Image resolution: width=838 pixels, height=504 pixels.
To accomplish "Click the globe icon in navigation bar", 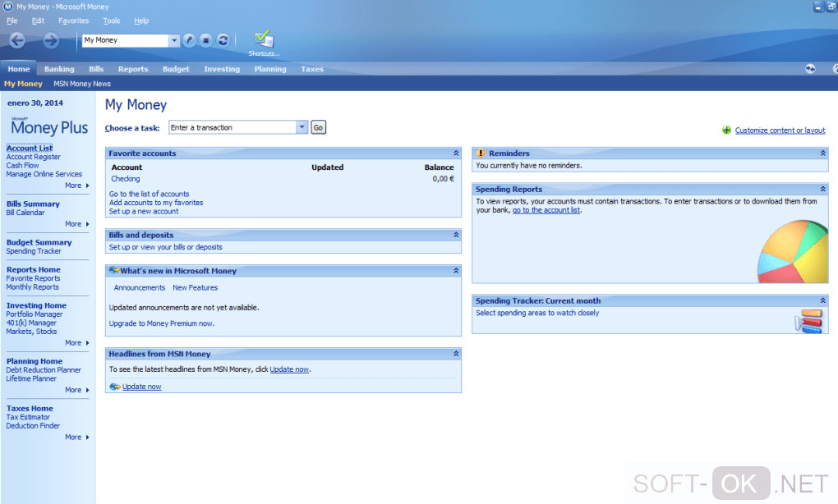I will (810, 69).
